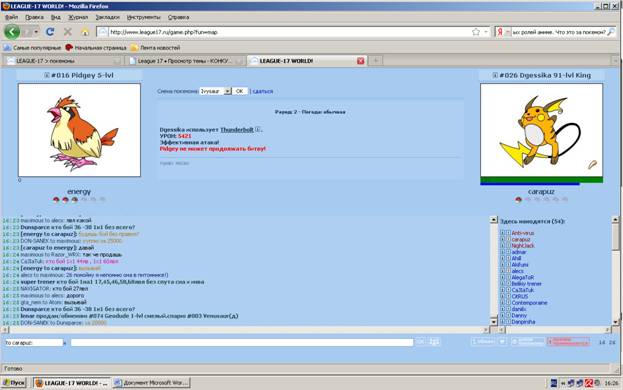Bookmark page with the star icon
The width and height of the screenshot is (623, 390).
coord(476,32)
